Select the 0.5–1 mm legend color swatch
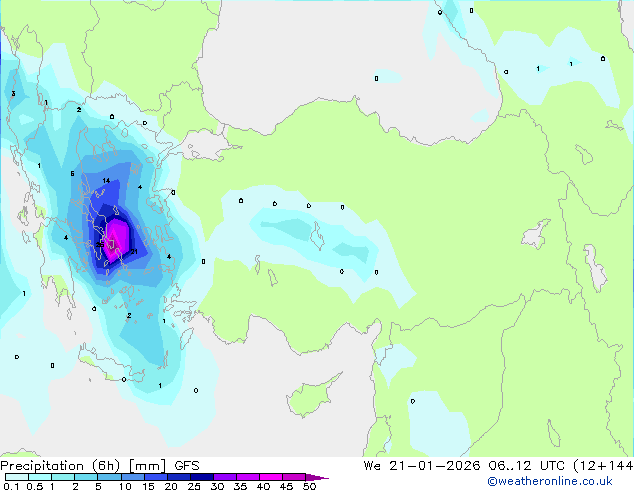Screen dimensions: 634x490 point(40,477)
